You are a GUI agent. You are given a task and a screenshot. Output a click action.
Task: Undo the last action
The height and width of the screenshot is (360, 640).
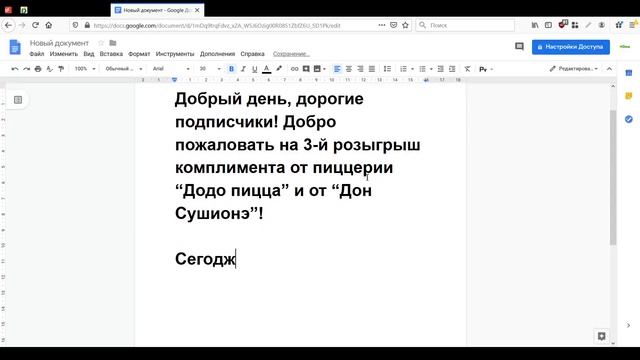[x=15, y=69]
